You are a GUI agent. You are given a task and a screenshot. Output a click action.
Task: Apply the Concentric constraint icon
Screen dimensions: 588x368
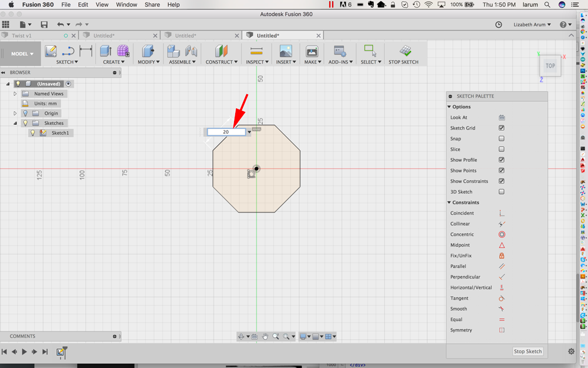pyautogui.click(x=502, y=234)
